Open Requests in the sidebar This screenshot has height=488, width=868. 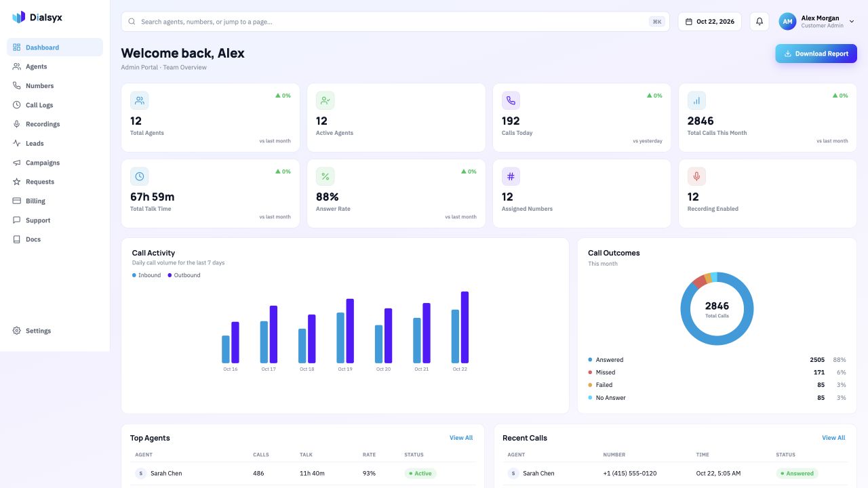(x=55, y=182)
